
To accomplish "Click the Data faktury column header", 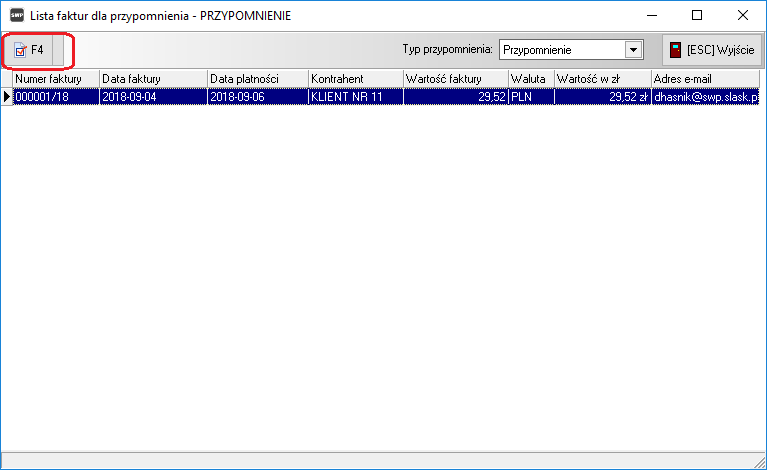I will coord(153,79).
